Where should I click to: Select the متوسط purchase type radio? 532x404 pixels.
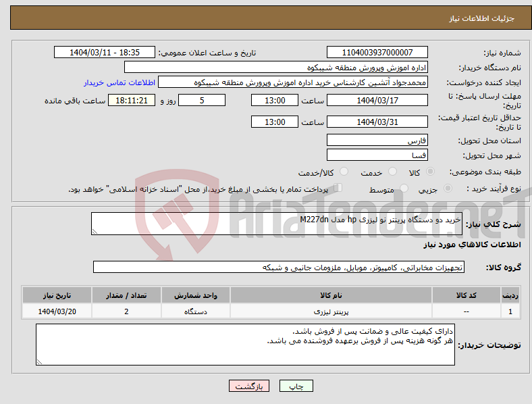[x=404, y=188]
